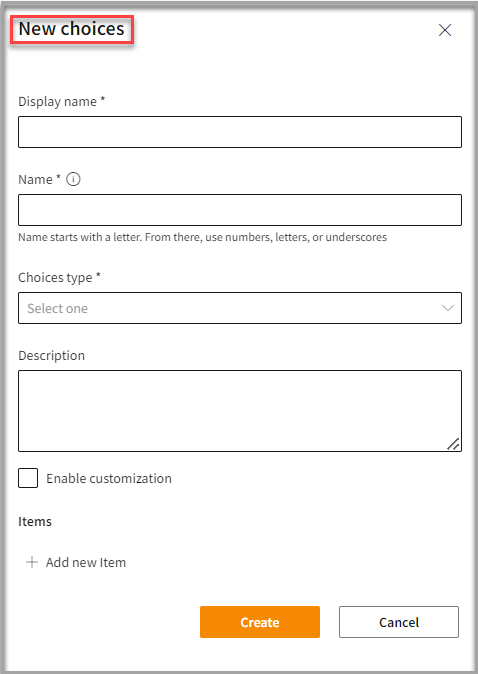Close the New choices dialog
478x674 pixels.
445,30
